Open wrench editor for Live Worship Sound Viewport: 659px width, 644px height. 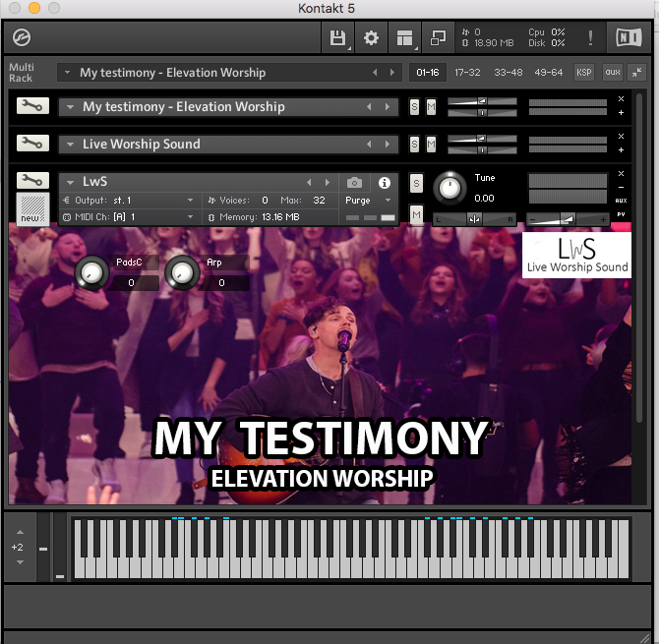tap(32, 144)
